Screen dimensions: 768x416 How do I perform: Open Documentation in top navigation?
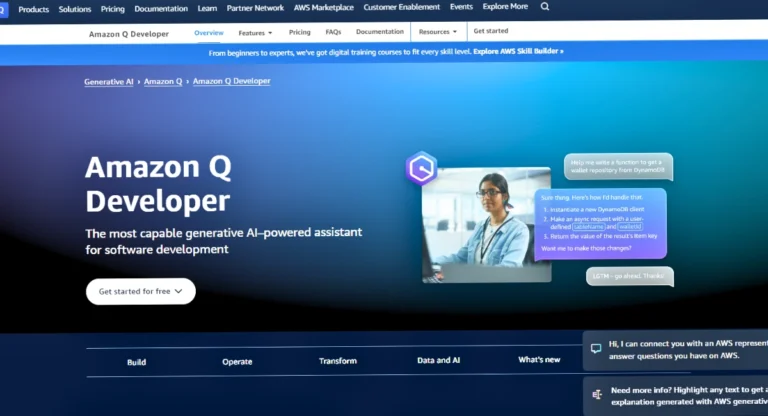pos(161,9)
